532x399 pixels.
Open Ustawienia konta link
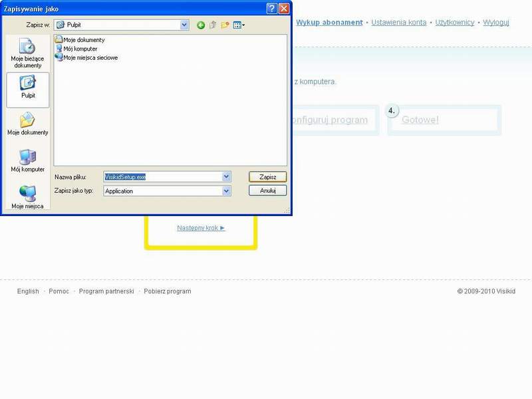[x=398, y=23]
